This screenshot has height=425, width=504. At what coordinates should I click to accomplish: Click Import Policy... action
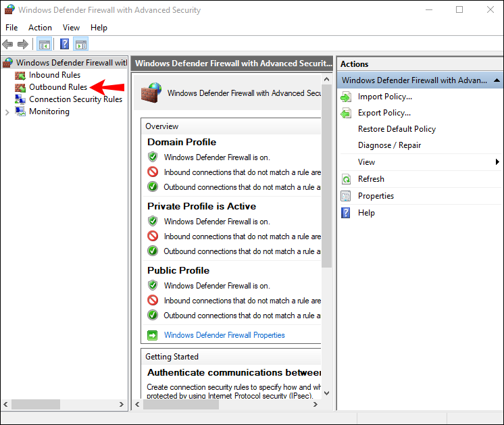(x=384, y=97)
